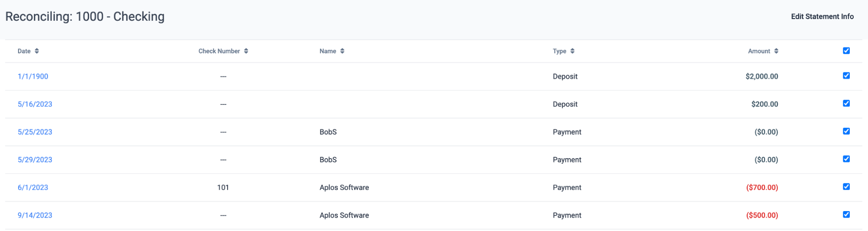Image resolution: width=868 pixels, height=231 pixels.
Task: Sort by Name using its sort icon
Action: [343, 51]
